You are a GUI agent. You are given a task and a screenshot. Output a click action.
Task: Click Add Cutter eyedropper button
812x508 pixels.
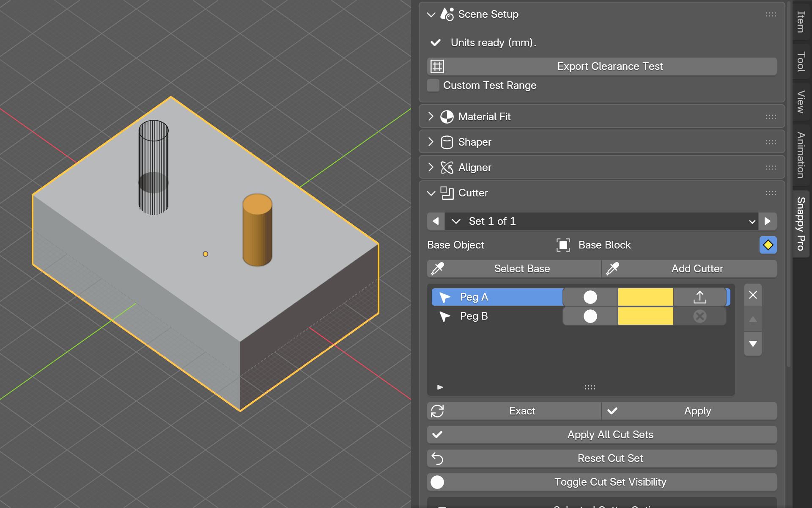click(689, 269)
